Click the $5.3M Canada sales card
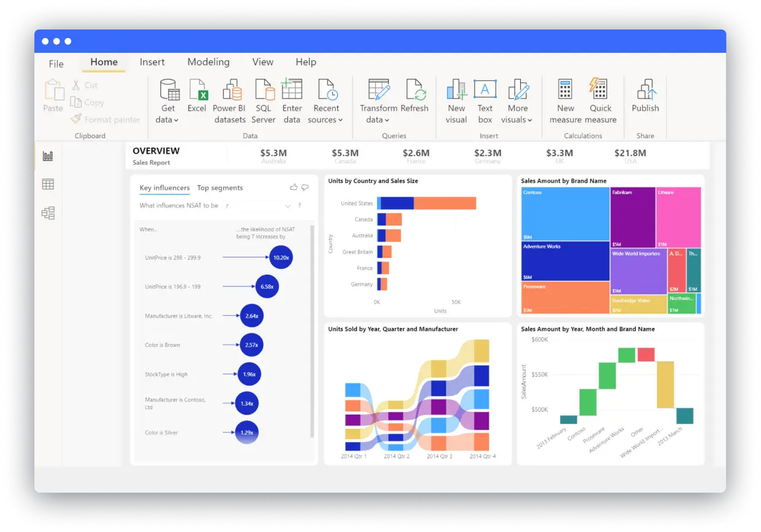Screen dimensions: 761x532 345,157
